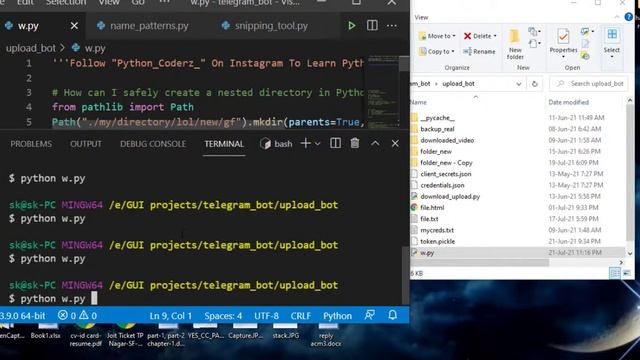Select the __pycache__ folder
The height and width of the screenshot is (360, 640).
(437, 118)
